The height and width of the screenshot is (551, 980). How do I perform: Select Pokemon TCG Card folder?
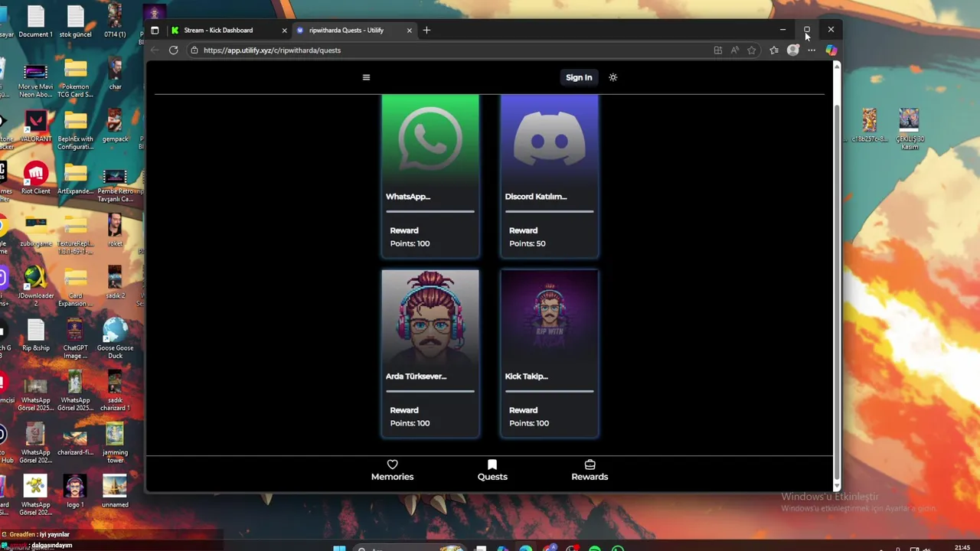(75, 79)
